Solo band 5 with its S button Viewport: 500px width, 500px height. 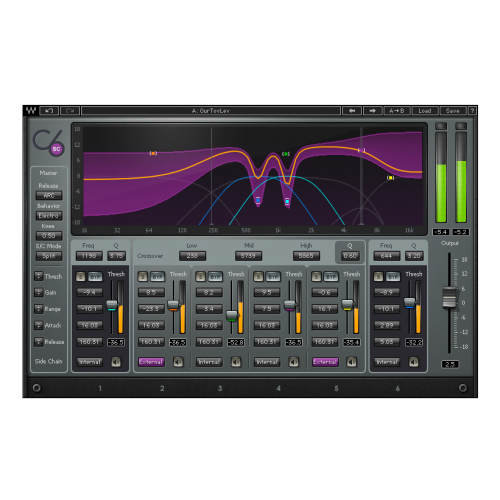(x=316, y=277)
